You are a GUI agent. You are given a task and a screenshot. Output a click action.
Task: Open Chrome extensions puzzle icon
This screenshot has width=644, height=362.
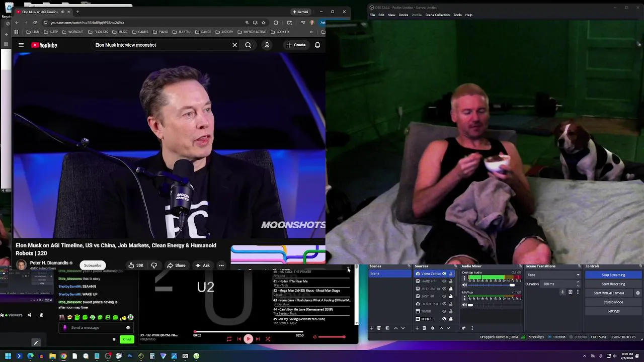[276, 23]
